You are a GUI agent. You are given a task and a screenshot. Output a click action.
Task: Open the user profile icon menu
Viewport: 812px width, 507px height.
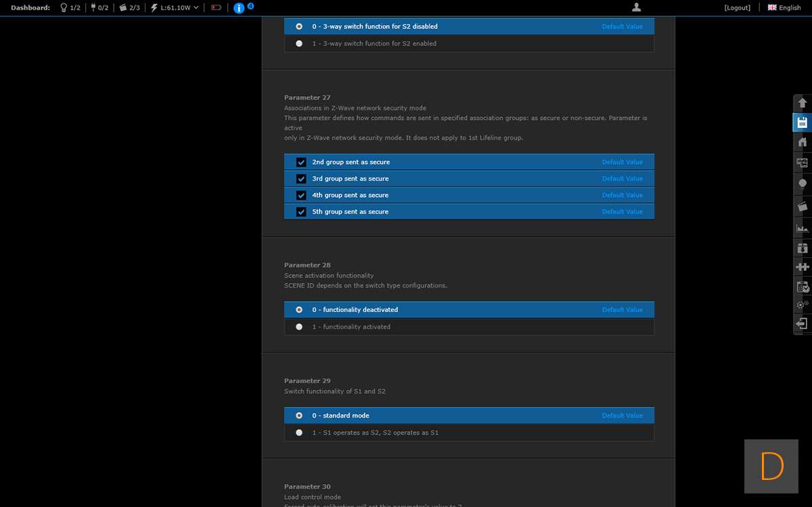[636, 7]
